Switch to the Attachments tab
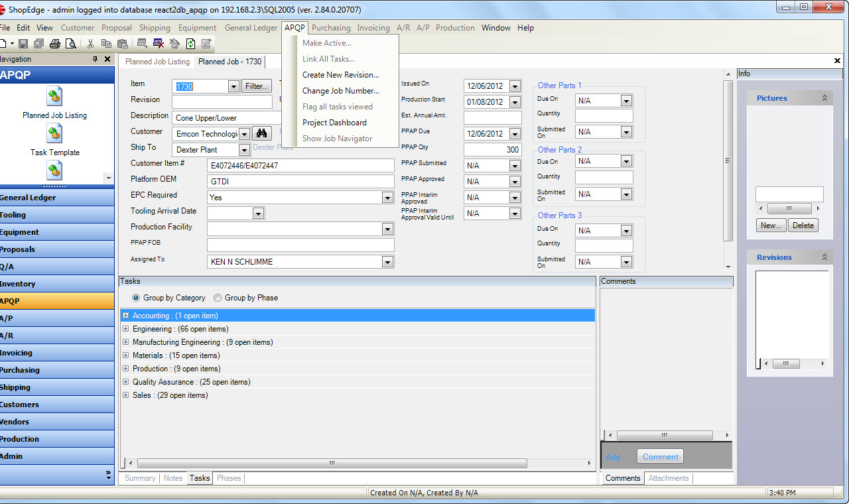The width and height of the screenshot is (849, 504). [x=669, y=478]
